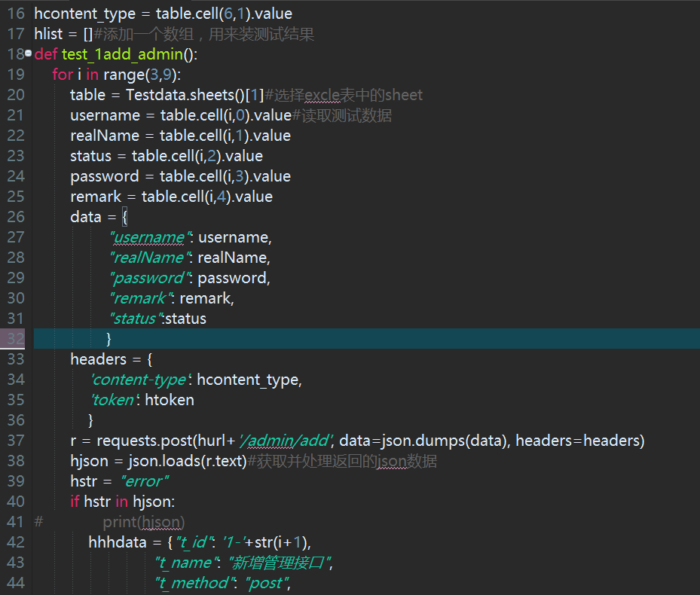Click 'password = table.cell(i,3).value' line
Image resolution: width=700 pixels, height=595 pixels.
click(180, 176)
